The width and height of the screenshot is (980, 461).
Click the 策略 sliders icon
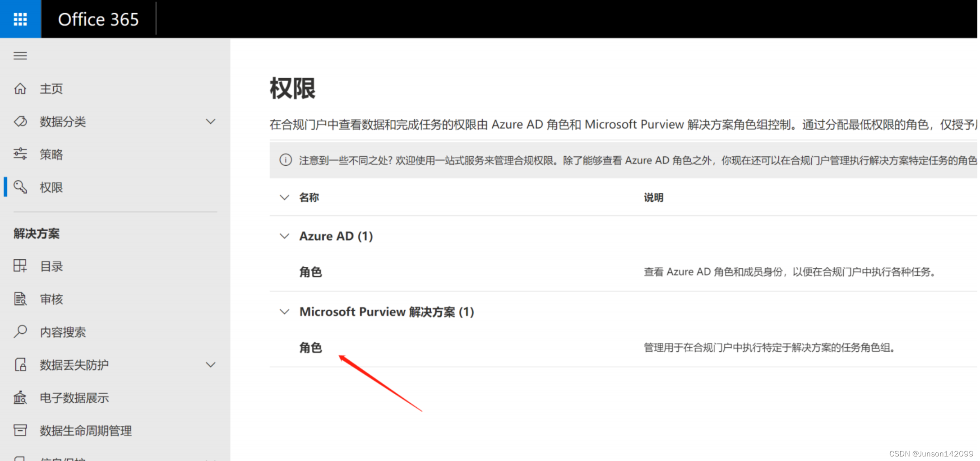pyautogui.click(x=20, y=154)
